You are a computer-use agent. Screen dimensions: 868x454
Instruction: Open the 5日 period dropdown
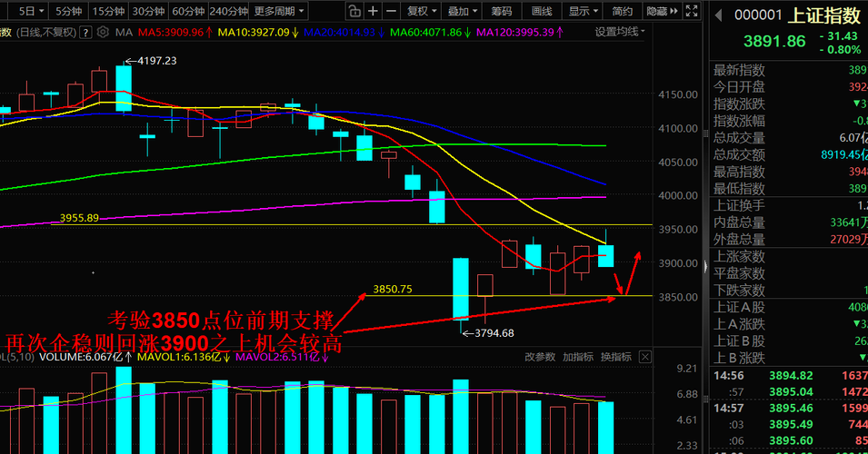[x=30, y=11]
